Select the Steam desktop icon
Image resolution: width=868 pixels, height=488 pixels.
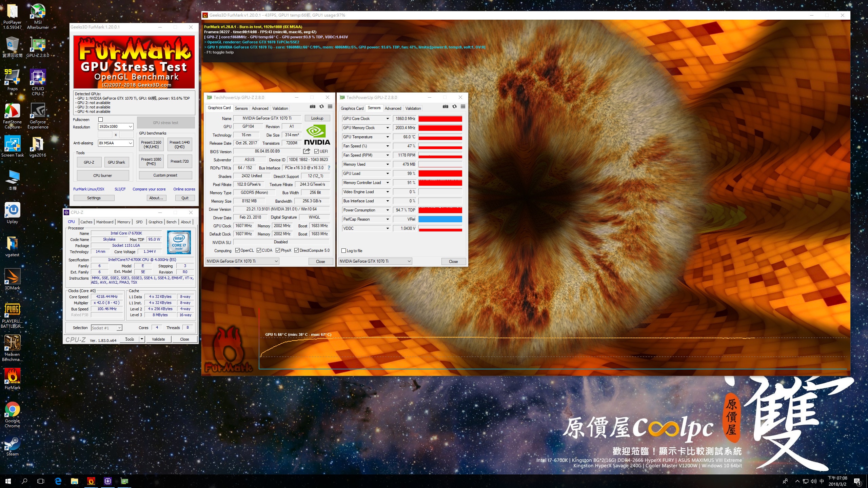pos(12,445)
